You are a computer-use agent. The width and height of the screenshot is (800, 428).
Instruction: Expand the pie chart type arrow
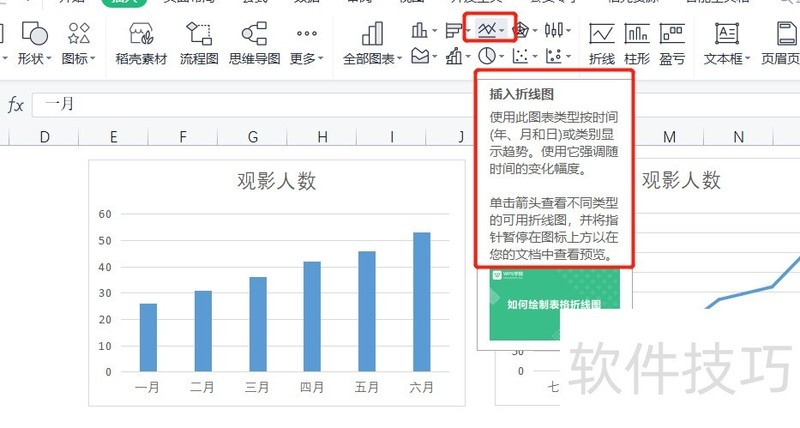click(502, 56)
